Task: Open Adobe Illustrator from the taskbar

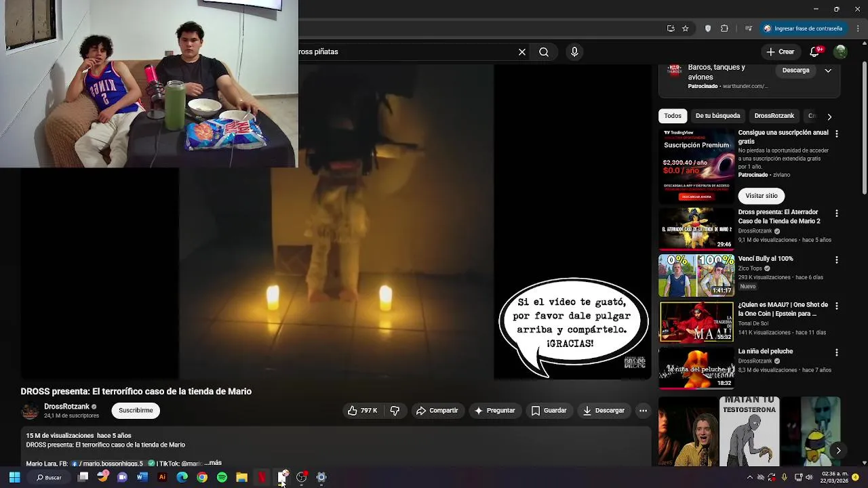Action: tap(162, 477)
